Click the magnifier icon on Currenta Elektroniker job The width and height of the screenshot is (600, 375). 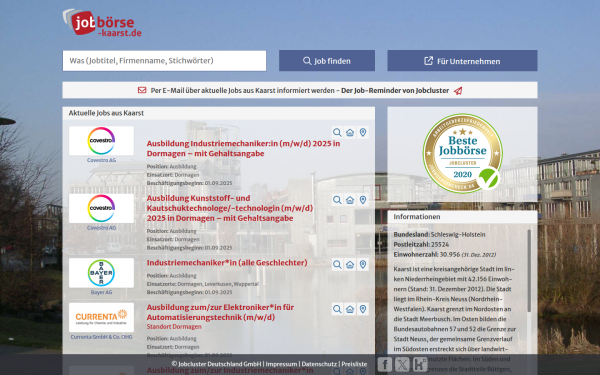[x=337, y=309]
